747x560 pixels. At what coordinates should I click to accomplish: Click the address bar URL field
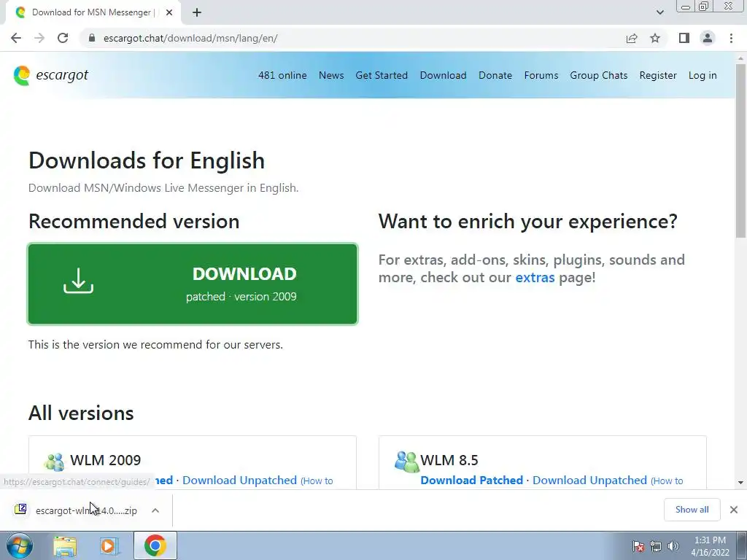pyautogui.click(x=352, y=38)
